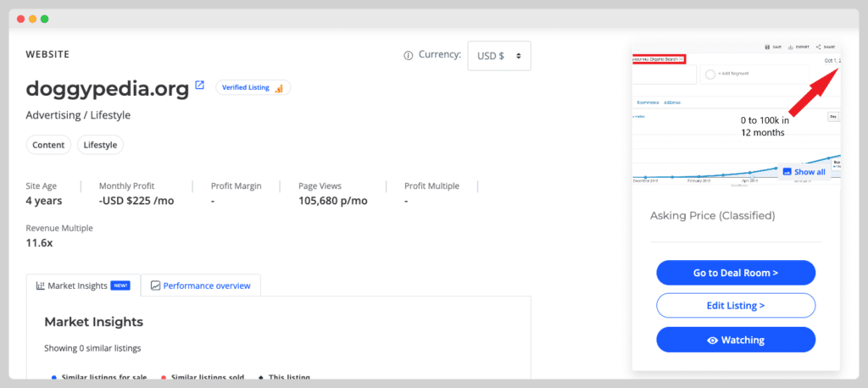Click the Profit Multiple label
Screen dimensions: 868x388
[431, 186]
